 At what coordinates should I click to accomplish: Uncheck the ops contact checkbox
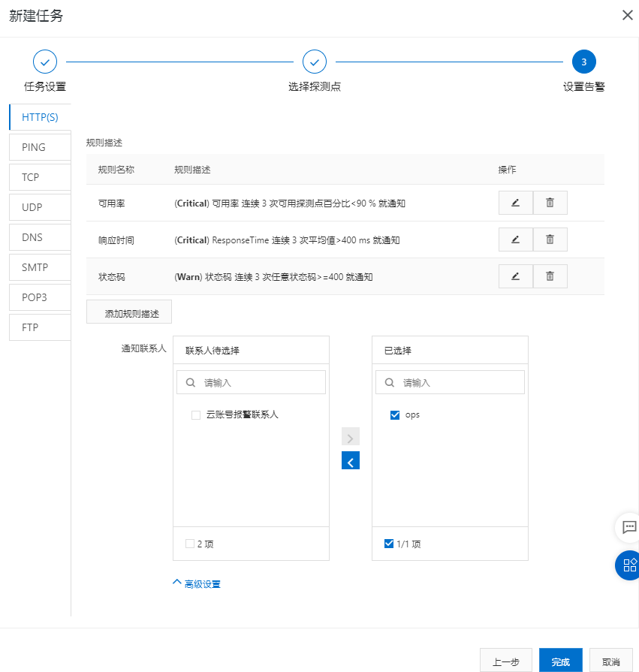click(395, 414)
